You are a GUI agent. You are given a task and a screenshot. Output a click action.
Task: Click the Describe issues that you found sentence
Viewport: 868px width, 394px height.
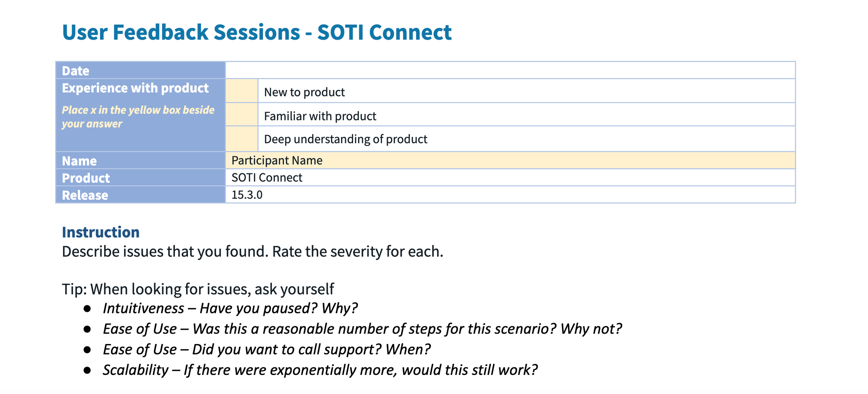(252, 252)
